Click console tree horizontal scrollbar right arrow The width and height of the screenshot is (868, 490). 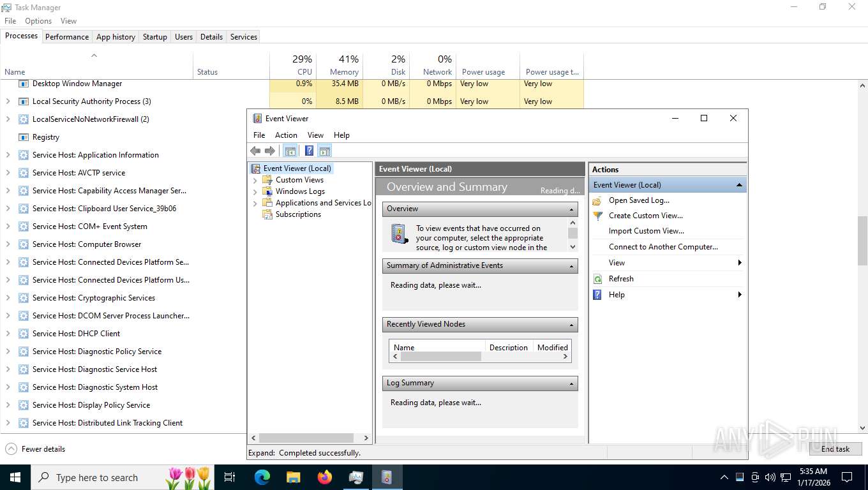(x=366, y=438)
